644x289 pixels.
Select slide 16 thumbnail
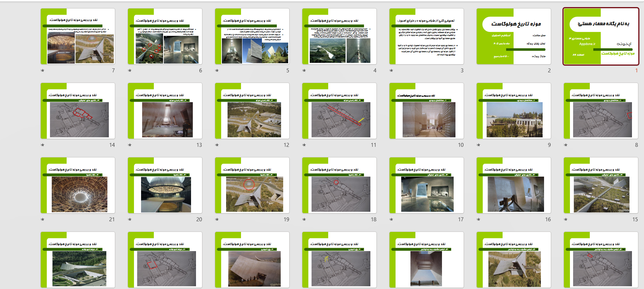click(514, 185)
